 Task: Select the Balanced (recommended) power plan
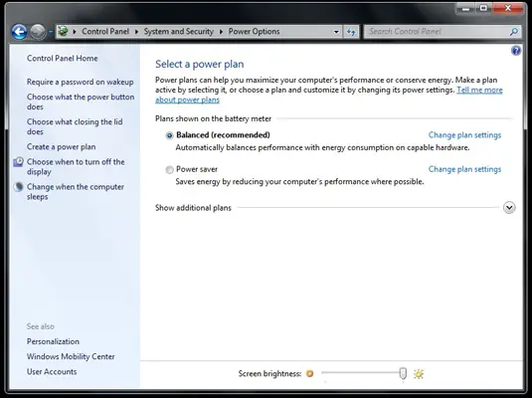click(x=169, y=135)
